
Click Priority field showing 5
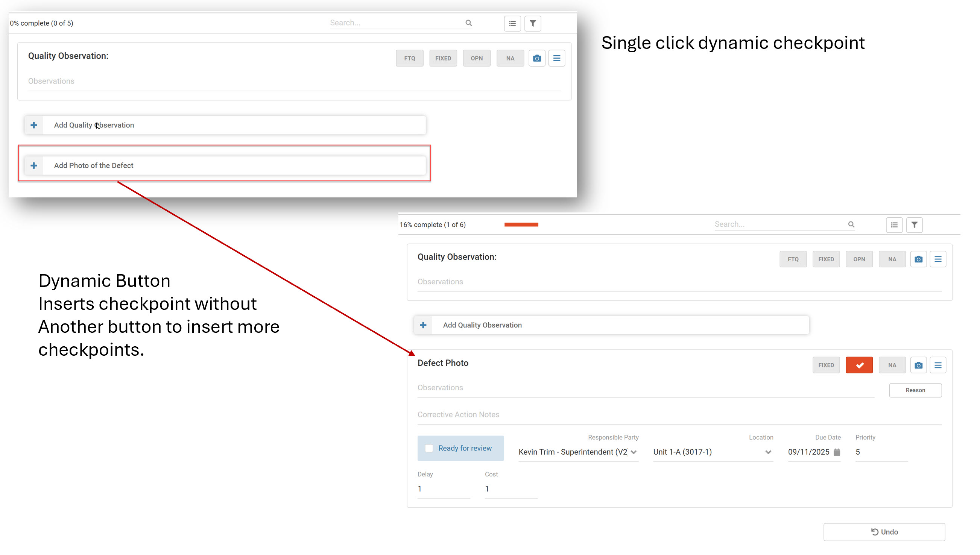(881, 452)
